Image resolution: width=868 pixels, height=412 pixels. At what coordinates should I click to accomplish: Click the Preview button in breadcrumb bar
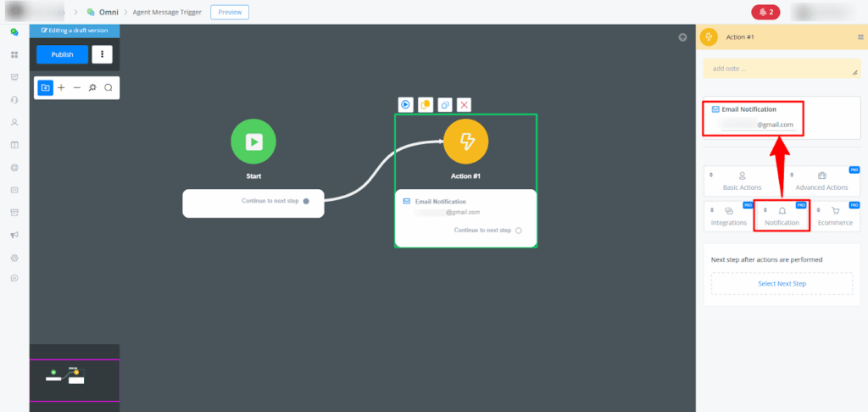point(230,12)
